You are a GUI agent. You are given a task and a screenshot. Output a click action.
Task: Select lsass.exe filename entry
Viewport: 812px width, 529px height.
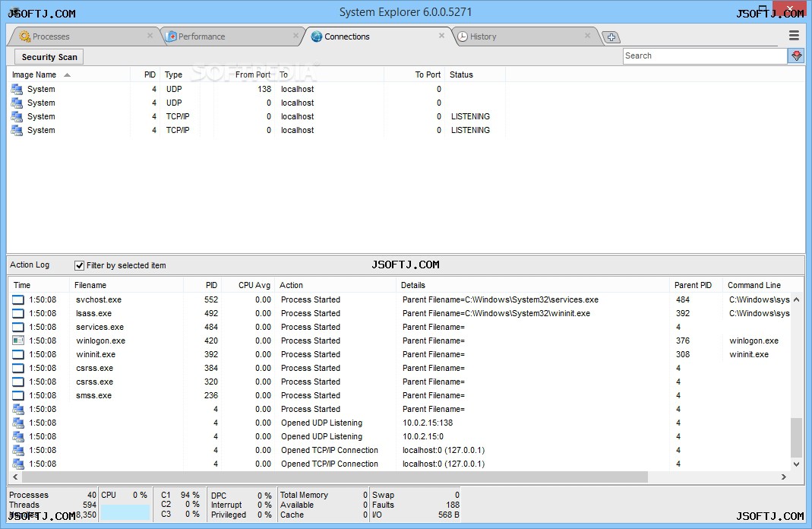pos(93,313)
